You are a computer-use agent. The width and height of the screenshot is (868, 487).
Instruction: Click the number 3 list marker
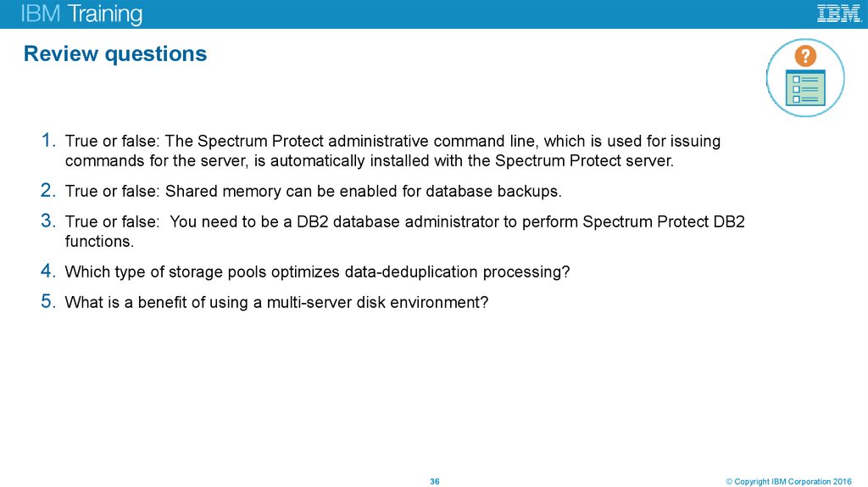[48, 221]
